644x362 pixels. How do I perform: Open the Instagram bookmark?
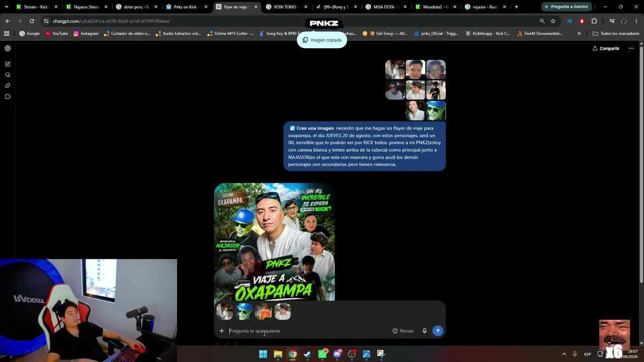pos(86,34)
